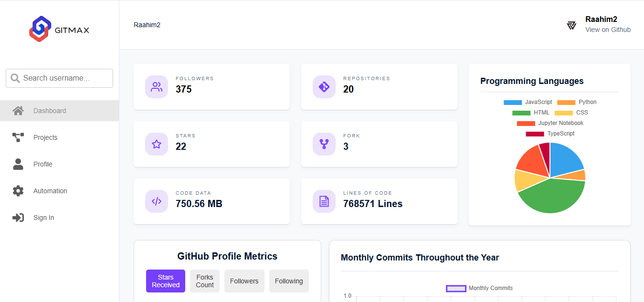Click the Stars star icon
This screenshot has width=644, height=302.
tap(157, 144)
